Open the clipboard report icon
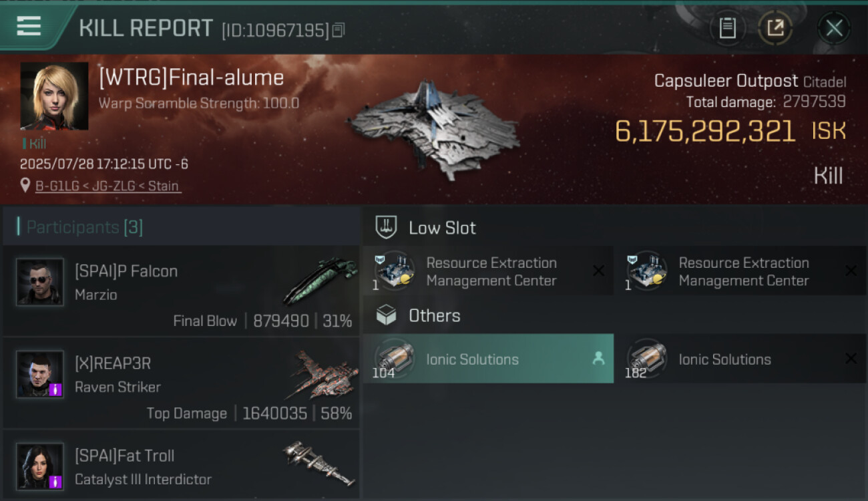This screenshot has width=868, height=501. (x=727, y=28)
